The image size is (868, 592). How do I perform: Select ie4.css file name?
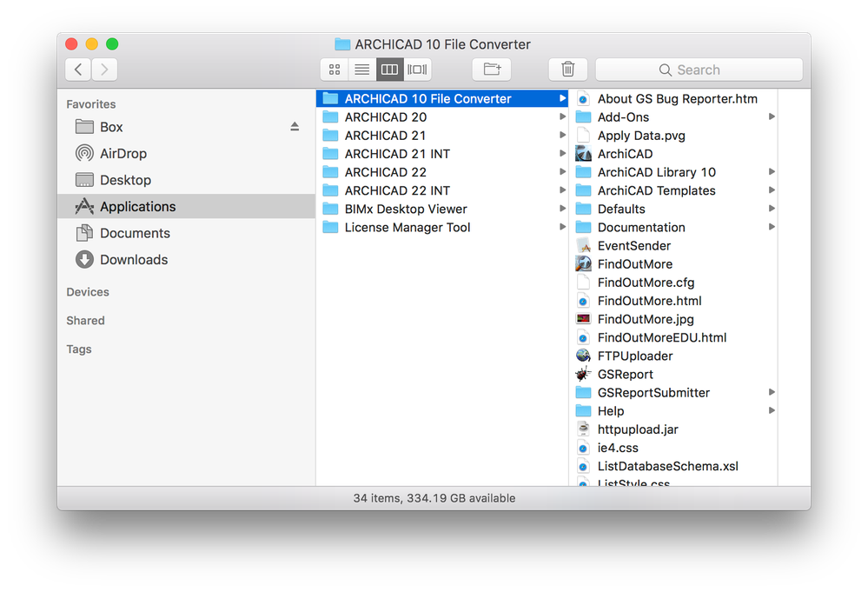(x=618, y=448)
